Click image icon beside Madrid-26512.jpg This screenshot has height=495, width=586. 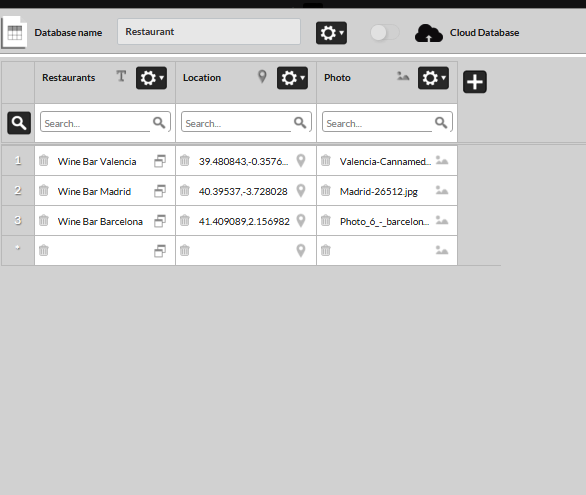[442, 191]
